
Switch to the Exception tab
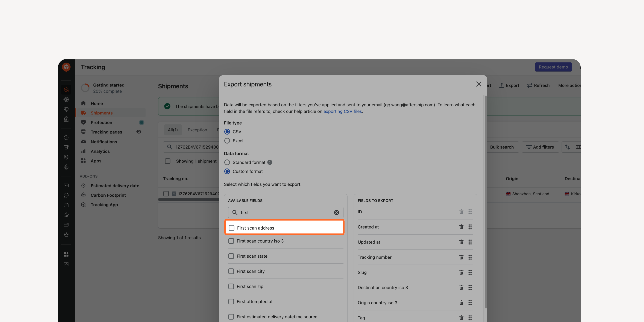tap(197, 130)
